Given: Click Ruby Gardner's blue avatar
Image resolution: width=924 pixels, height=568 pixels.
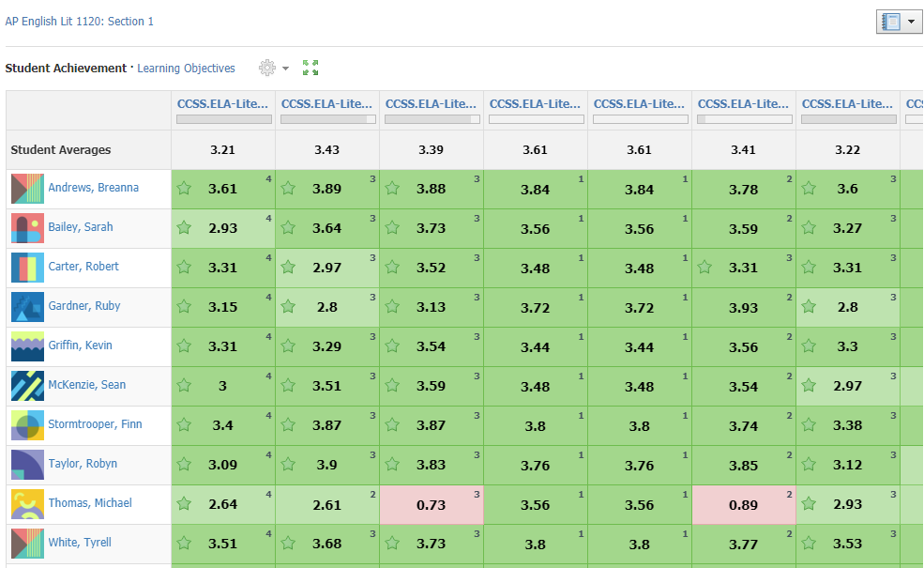Looking at the screenshot, I should coord(27,307).
